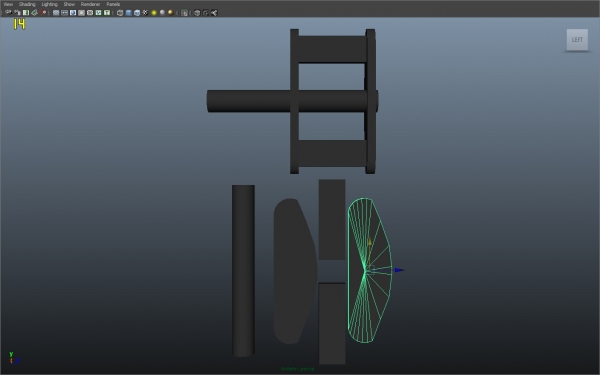This screenshot has height=375, width=600.
Task: Select the upper flat rectangular block object
Action: point(332,220)
